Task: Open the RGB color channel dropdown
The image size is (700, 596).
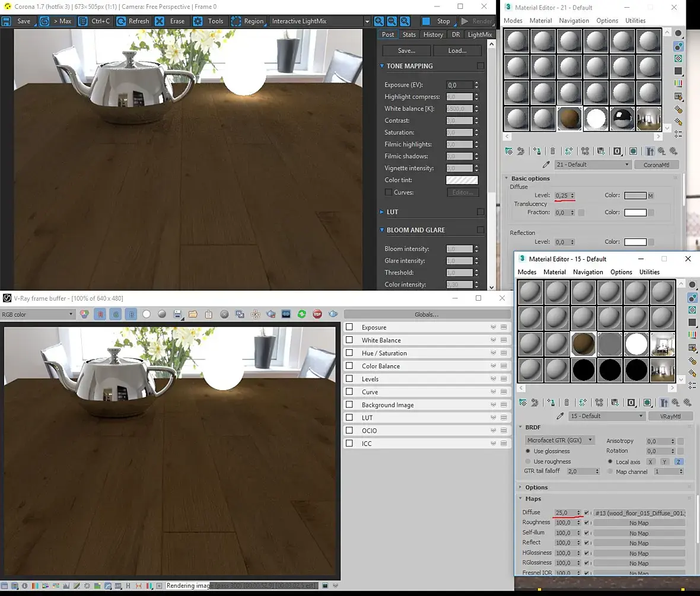Action: [37, 314]
